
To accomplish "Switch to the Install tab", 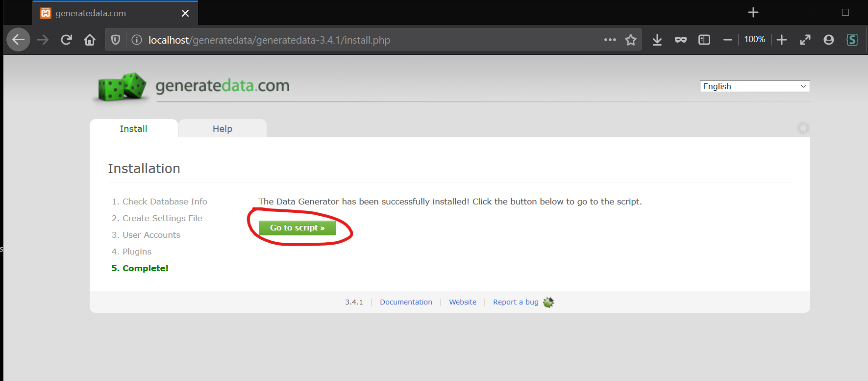I will click(133, 128).
